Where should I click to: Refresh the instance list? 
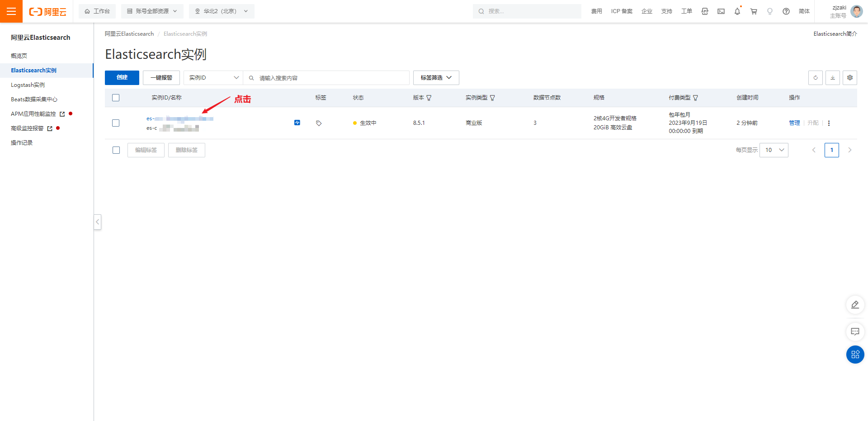click(816, 78)
